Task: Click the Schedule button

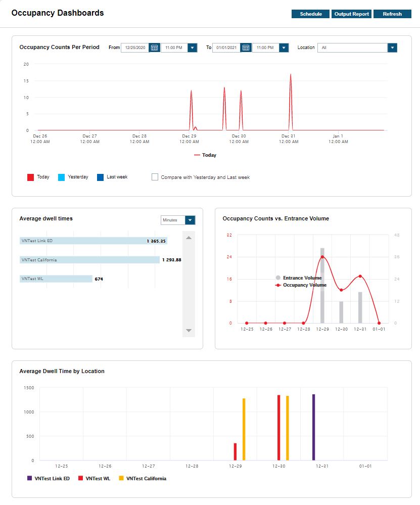Action: (310, 14)
